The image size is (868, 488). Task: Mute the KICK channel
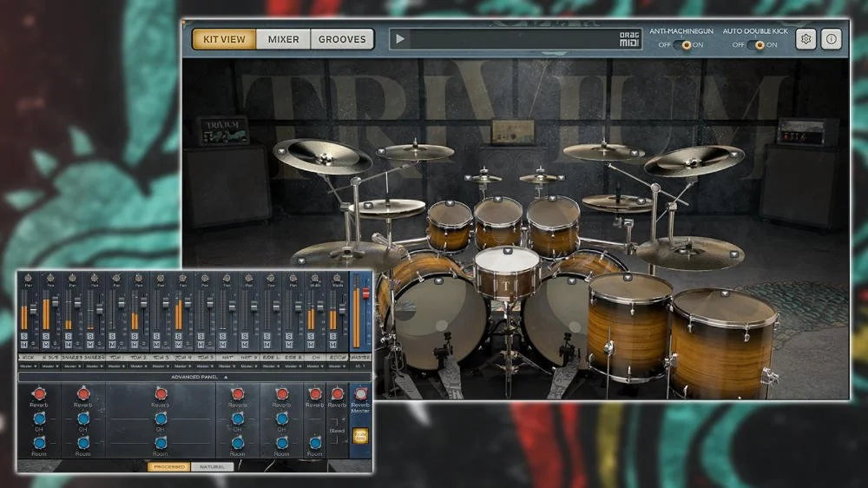[x=23, y=345]
